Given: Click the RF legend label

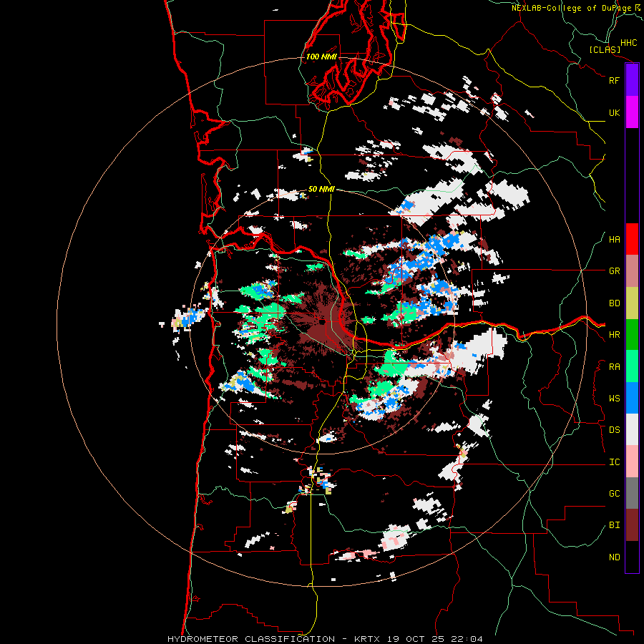Looking at the screenshot, I should [614, 80].
